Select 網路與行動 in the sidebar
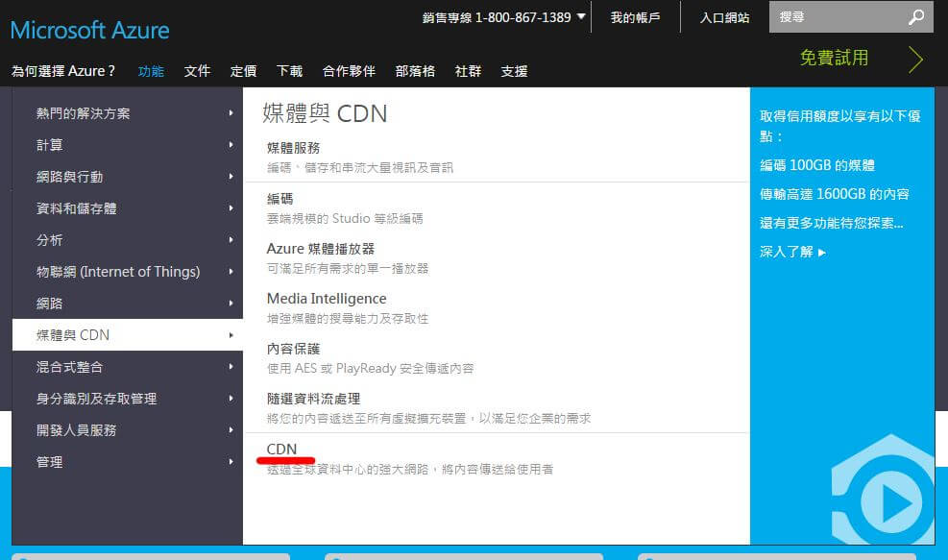 pyautogui.click(x=69, y=177)
